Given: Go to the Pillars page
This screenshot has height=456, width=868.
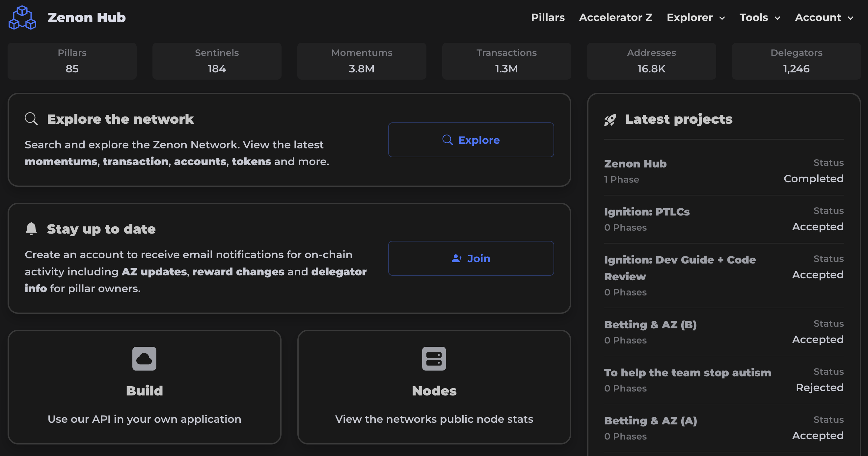Looking at the screenshot, I should [x=548, y=17].
